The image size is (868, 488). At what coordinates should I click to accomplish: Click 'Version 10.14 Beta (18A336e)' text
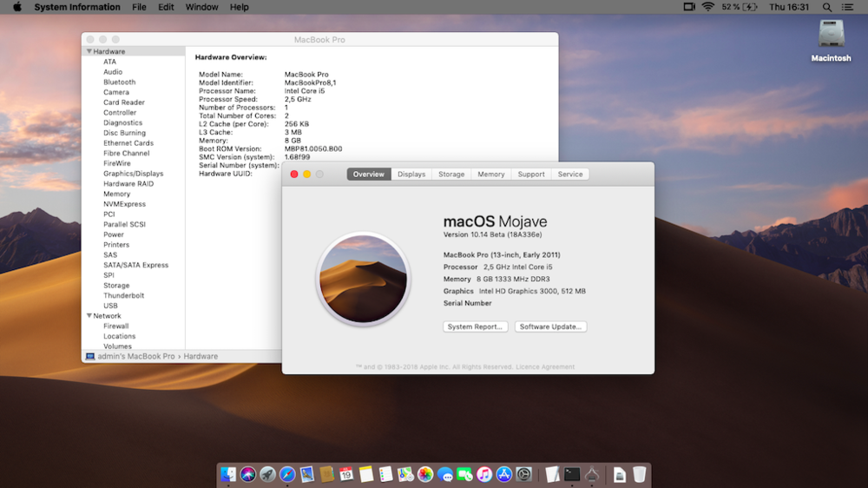click(493, 234)
